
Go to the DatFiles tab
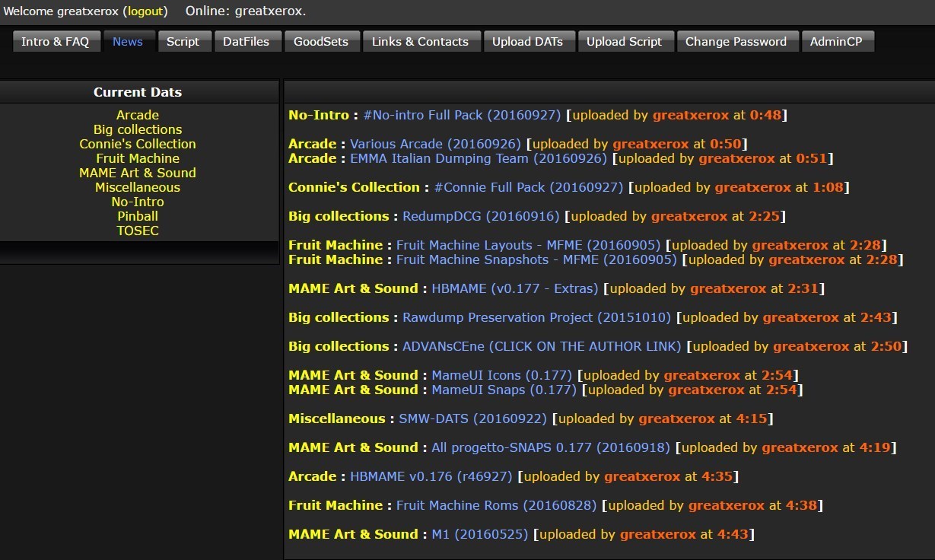[246, 42]
